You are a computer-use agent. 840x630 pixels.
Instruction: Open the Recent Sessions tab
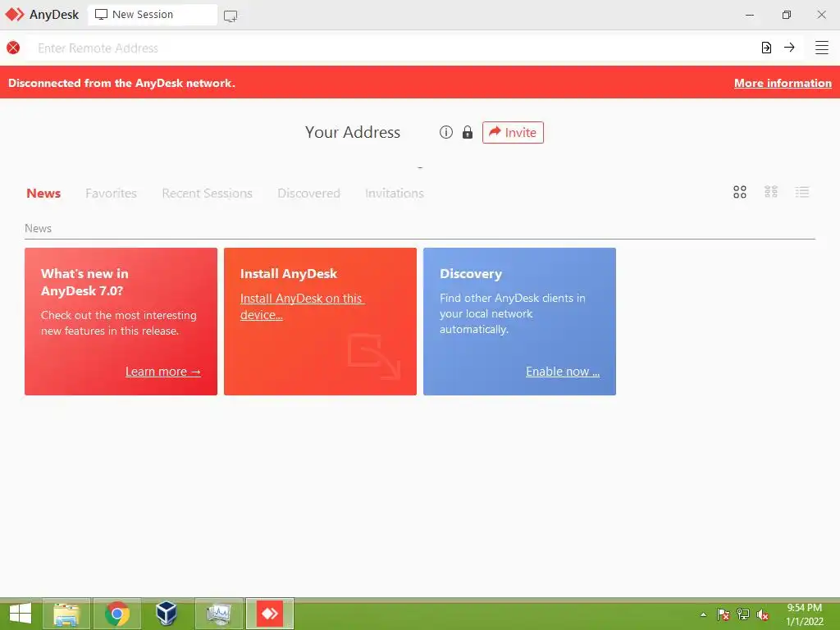pos(207,193)
